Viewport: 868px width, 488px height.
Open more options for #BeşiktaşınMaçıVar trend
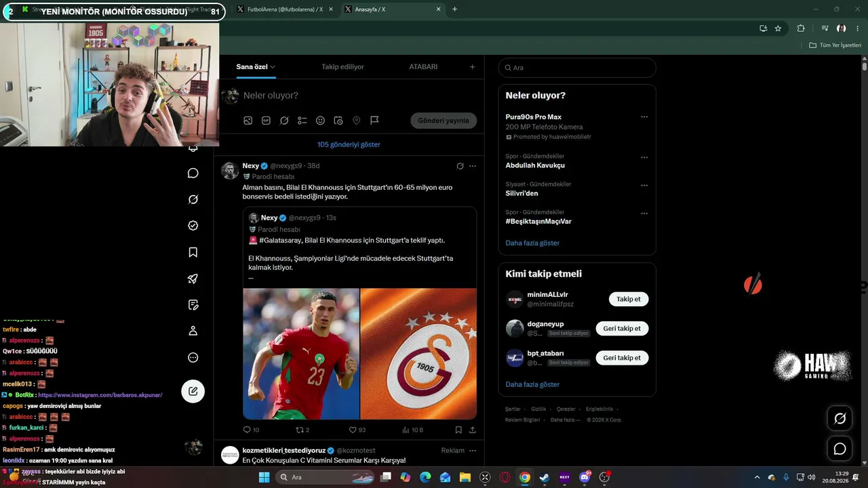click(644, 213)
